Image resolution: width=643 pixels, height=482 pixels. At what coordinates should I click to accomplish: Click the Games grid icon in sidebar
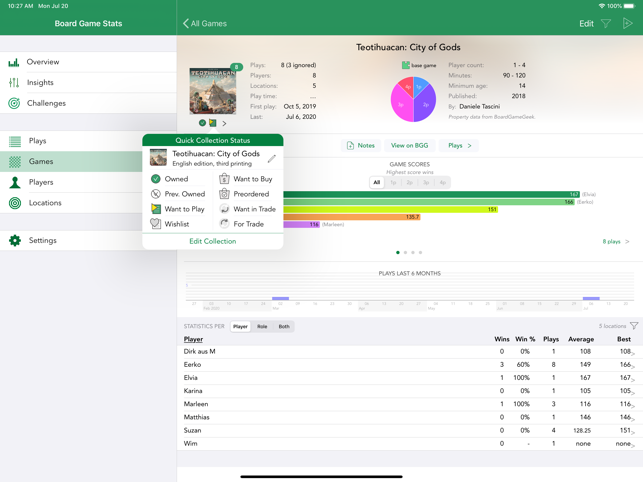coord(15,162)
